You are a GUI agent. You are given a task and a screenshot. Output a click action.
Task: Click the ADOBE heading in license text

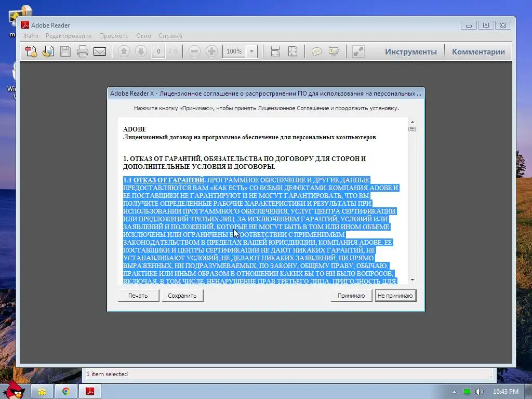tap(135, 129)
